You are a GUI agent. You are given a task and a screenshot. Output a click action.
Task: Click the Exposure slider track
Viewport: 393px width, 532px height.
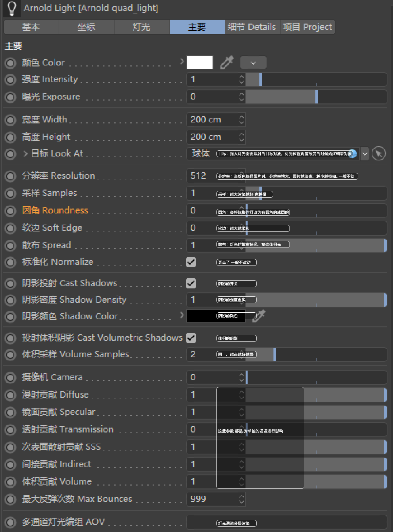point(316,97)
